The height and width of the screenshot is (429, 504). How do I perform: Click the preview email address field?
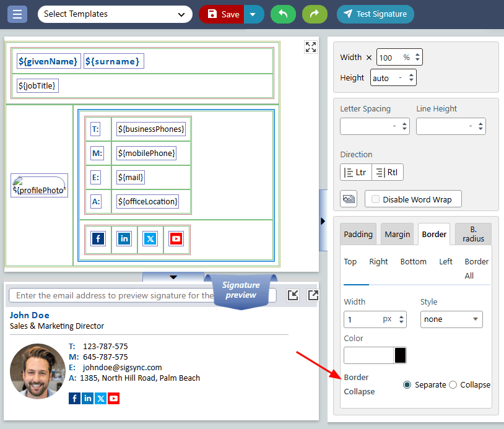click(x=142, y=295)
